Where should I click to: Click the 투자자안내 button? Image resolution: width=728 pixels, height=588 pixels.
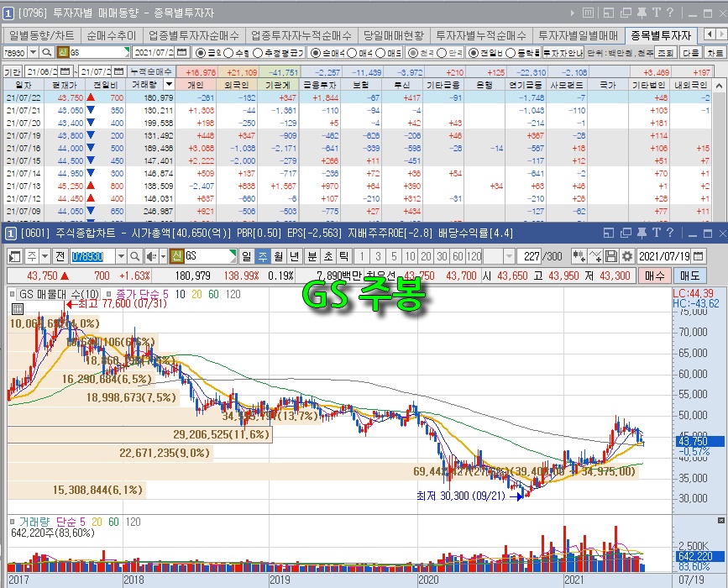point(563,53)
